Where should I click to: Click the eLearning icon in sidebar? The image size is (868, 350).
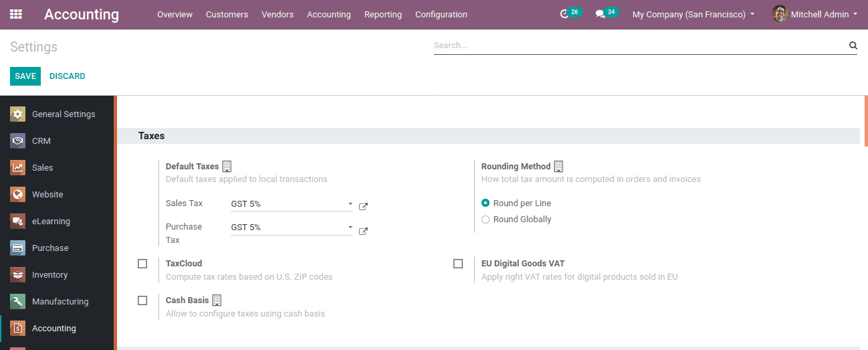18,221
